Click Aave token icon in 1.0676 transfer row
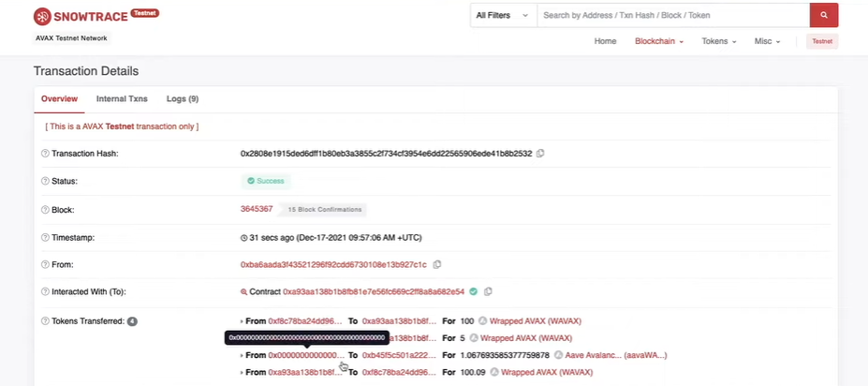Screen dimensions: 868x386 point(558,355)
